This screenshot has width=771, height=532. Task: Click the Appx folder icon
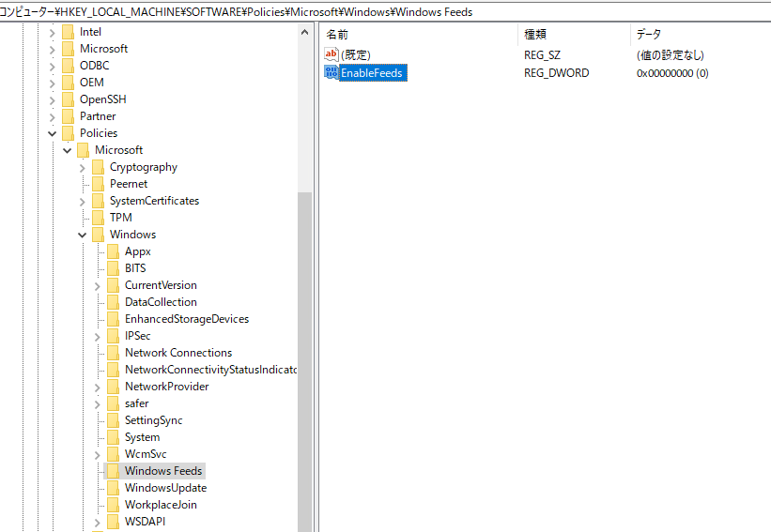coord(113,251)
